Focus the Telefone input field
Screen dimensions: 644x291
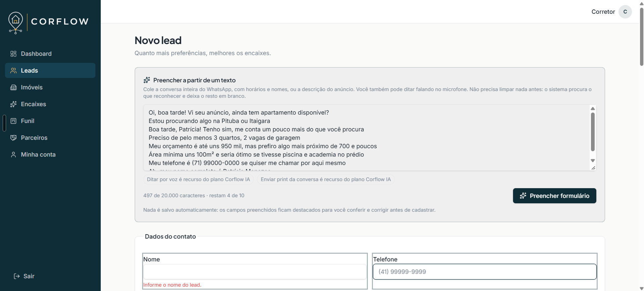(x=484, y=272)
